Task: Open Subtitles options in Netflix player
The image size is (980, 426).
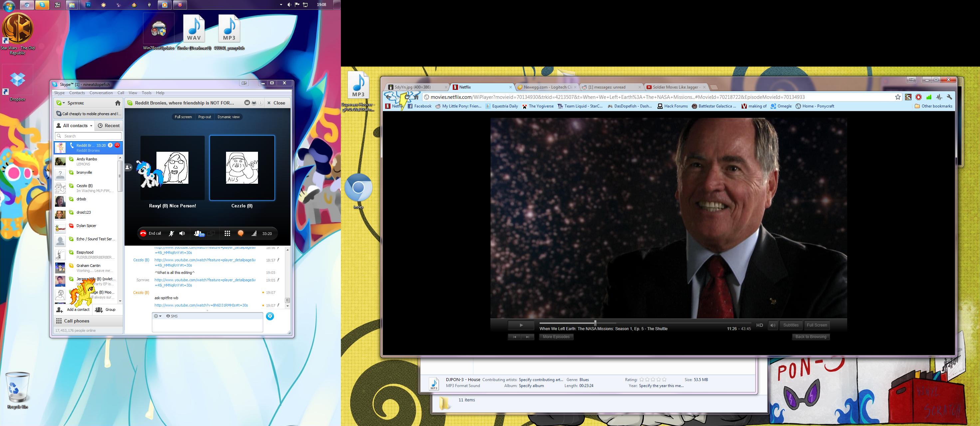Action: (x=791, y=325)
